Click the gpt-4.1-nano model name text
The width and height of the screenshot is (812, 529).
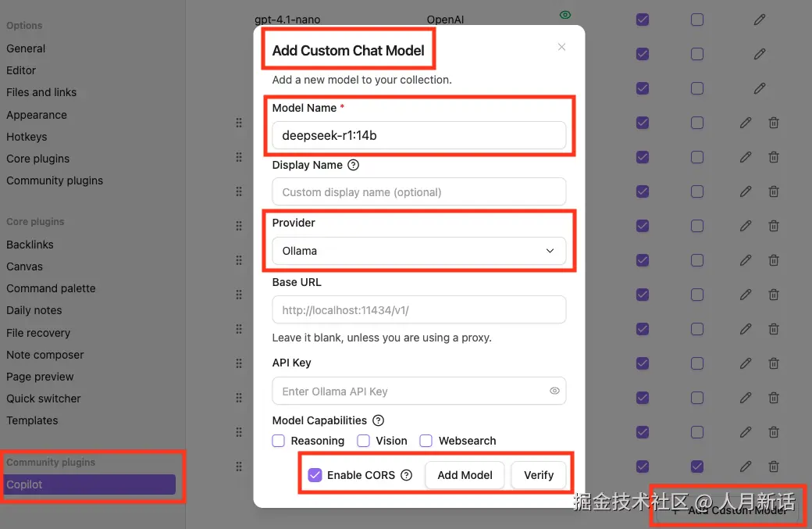click(x=287, y=20)
